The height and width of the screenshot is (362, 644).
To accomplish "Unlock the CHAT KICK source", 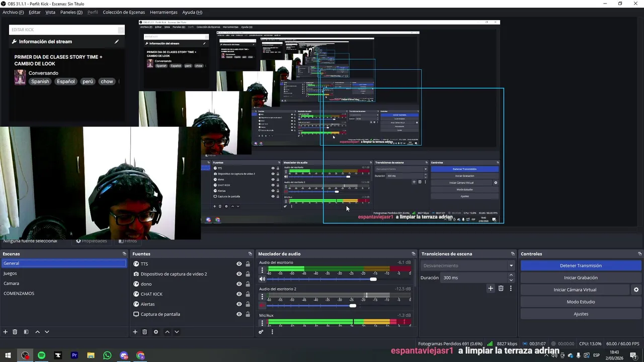I will click(x=248, y=294).
